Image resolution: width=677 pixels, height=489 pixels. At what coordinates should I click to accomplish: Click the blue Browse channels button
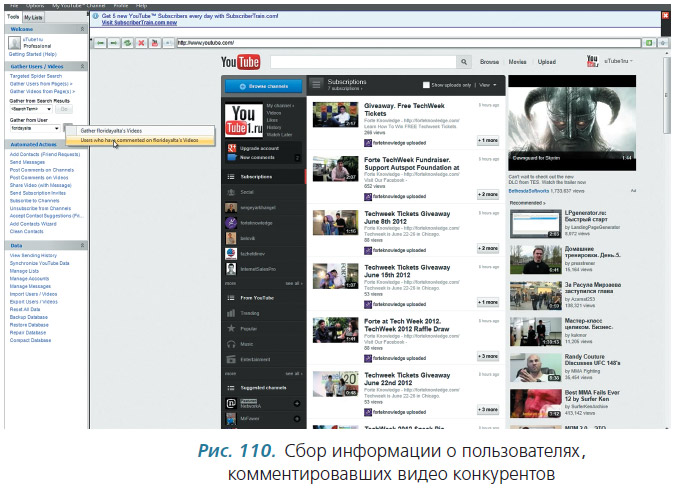pos(264,86)
